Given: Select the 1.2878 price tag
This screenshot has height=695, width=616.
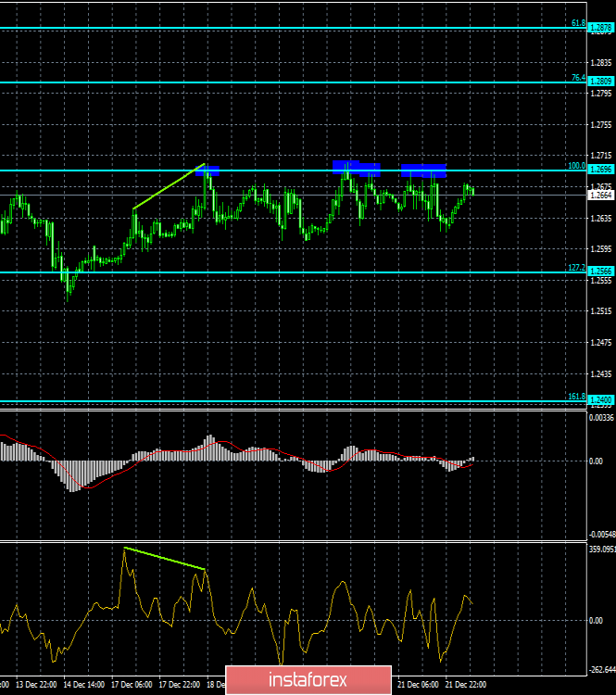Looking at the screenshot, I should coord(601,28).
